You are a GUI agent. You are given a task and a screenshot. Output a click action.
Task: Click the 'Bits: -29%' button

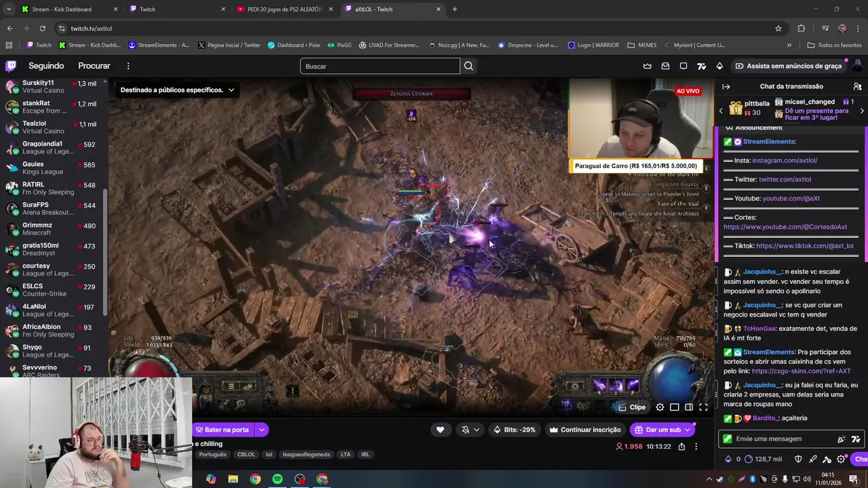[515, 430]
